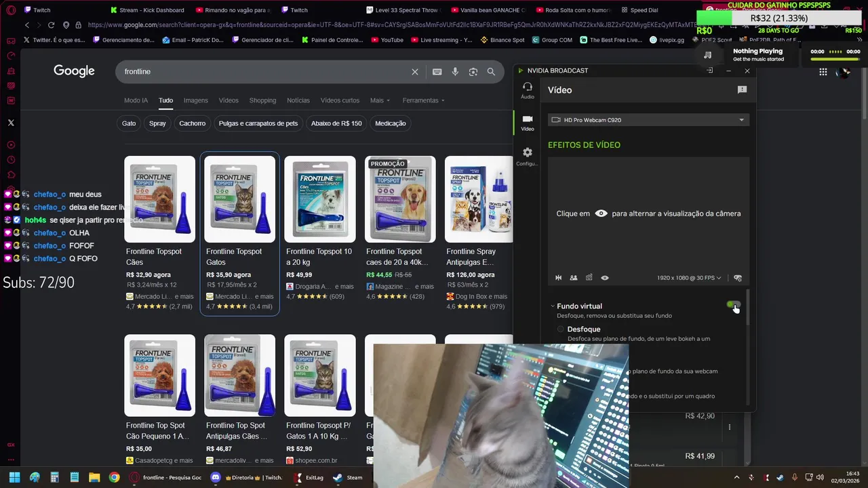
Task: Open Ferramentas search tools dropdown
Action: click(x=424, y=100)
